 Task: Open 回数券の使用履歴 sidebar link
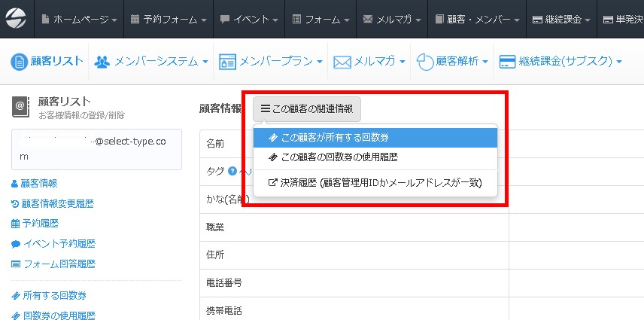click(x=59, y=315)
